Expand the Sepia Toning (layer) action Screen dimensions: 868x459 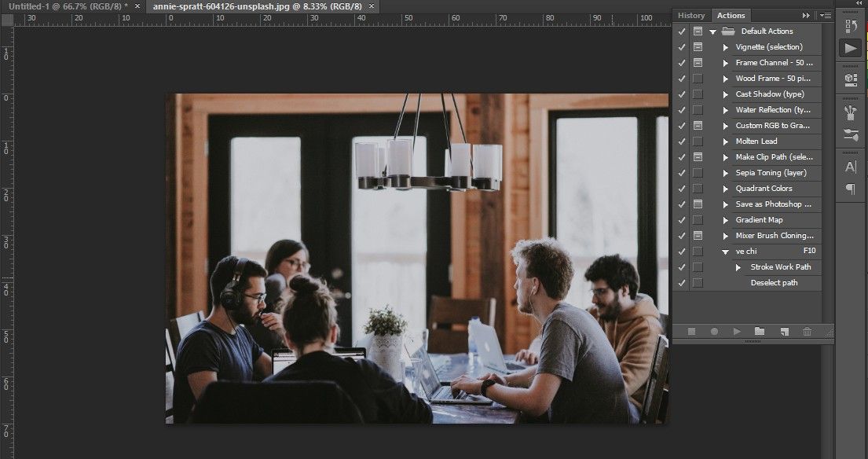coord(726,173)
